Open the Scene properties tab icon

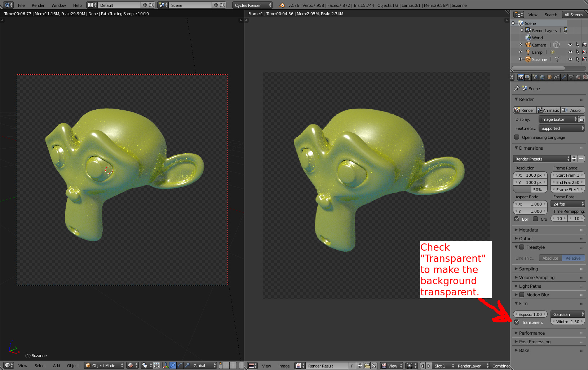pos(535,77)
